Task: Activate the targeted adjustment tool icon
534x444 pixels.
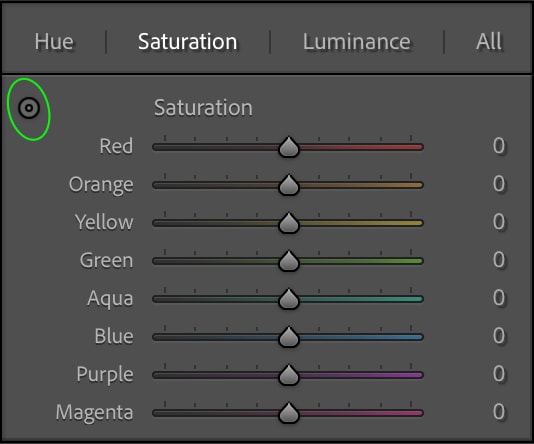Action: click(x=29, y=108)
